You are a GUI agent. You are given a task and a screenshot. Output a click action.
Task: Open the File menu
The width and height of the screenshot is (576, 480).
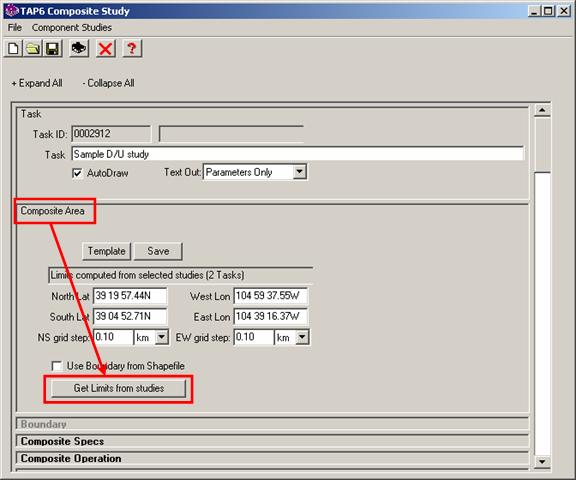[x=15, y=28]
